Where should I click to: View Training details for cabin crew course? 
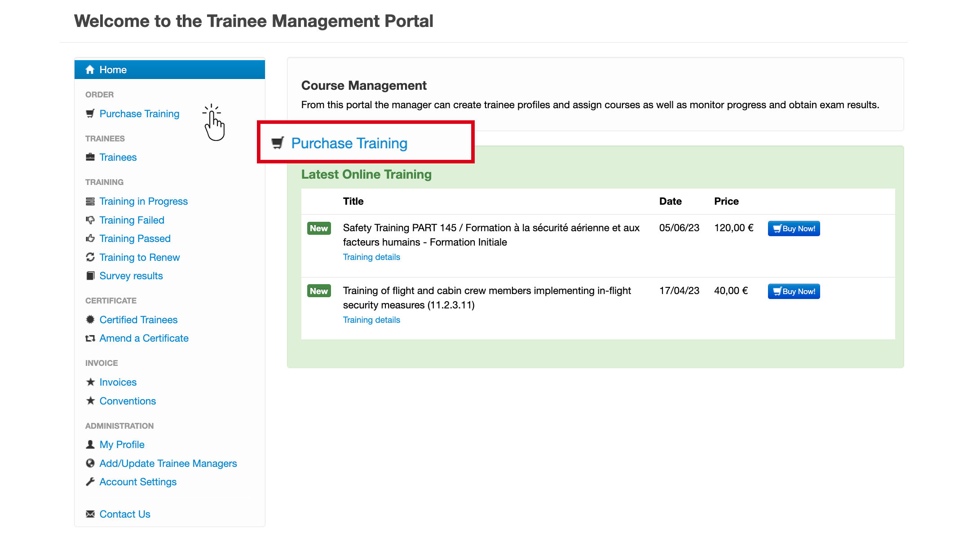[371, 320]
